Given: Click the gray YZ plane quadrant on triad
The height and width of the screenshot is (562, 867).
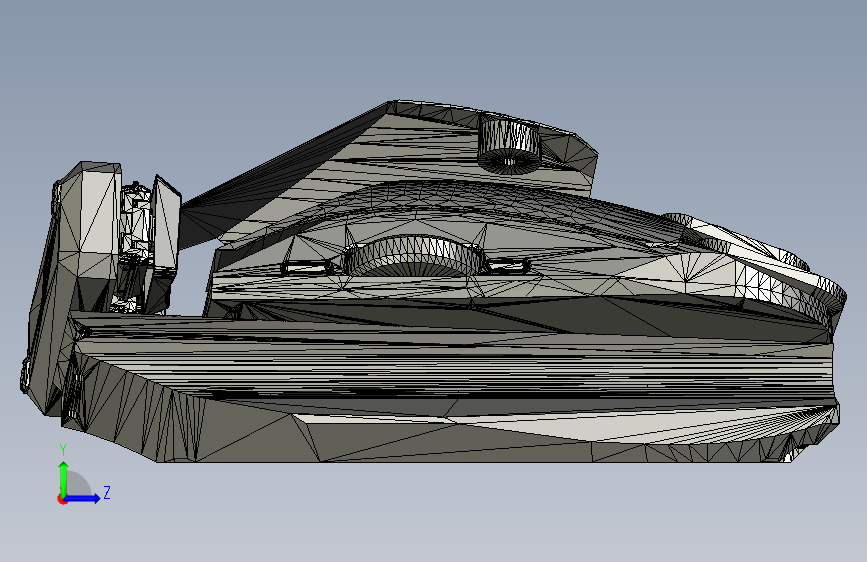Looking at the screenshot, I should (77, 484).
